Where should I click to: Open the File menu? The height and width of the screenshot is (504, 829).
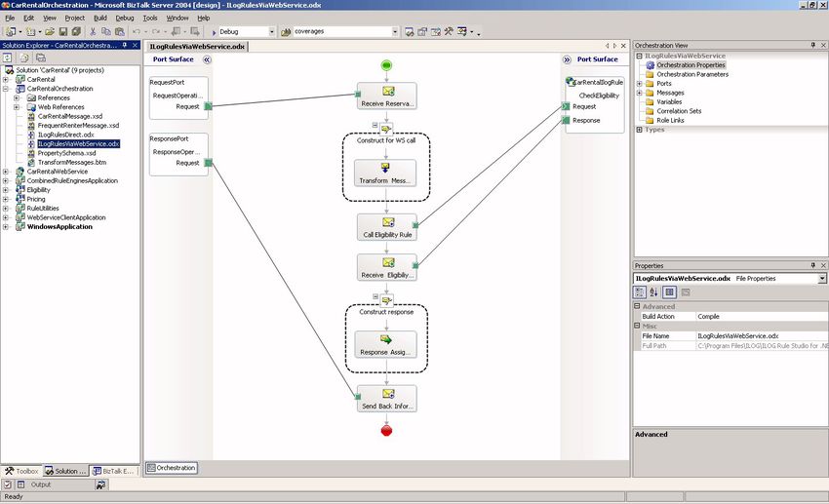(x=10, y=18)
